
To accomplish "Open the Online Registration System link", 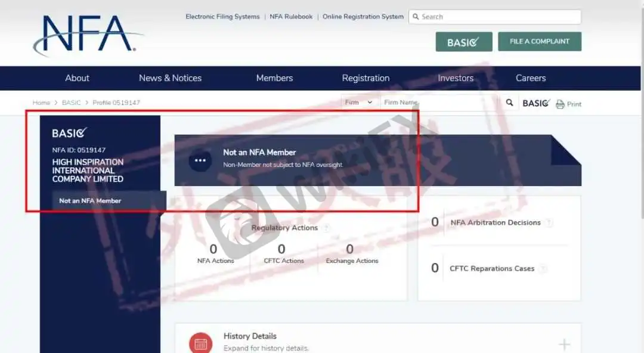I will pos(363,17).
